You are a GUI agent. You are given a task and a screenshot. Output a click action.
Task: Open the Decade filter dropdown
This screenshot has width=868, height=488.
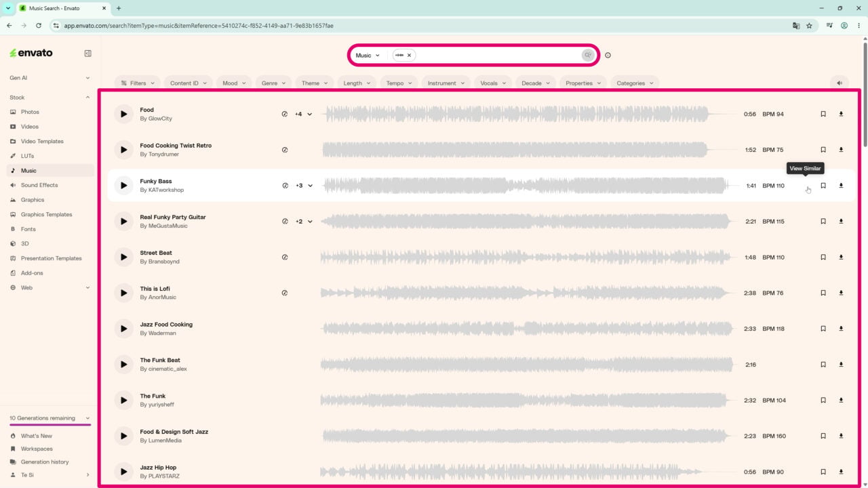(536, 83)
